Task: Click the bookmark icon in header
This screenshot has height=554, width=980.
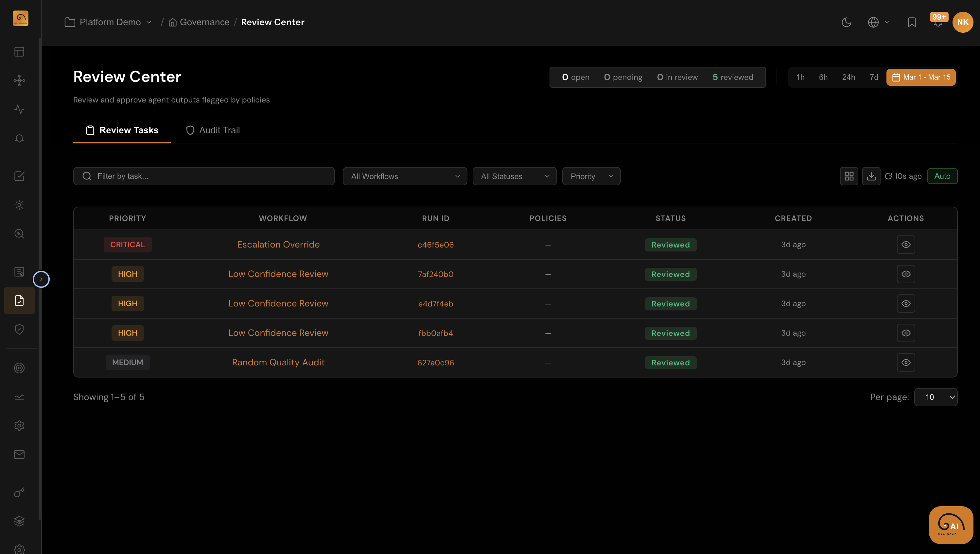Action: pos(912,22)
